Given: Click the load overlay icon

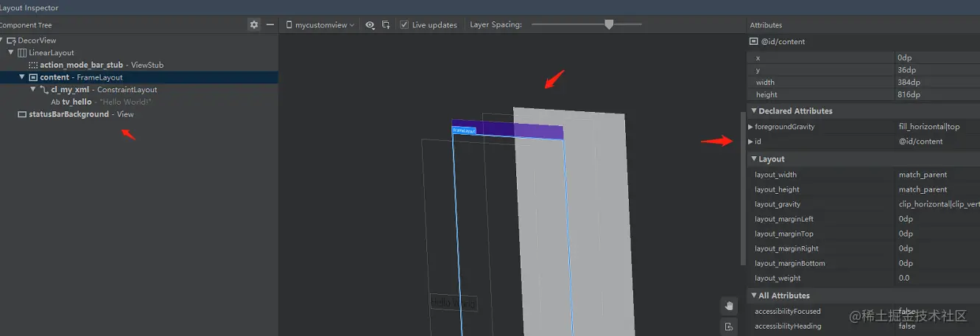Looking at the screenshot, I should pyautogui.click(x=386, y=24).
